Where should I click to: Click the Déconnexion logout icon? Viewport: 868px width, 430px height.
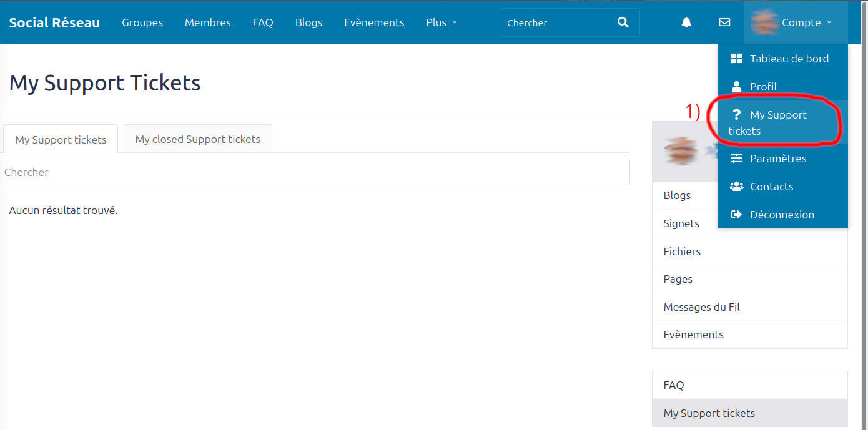[736, 215]
